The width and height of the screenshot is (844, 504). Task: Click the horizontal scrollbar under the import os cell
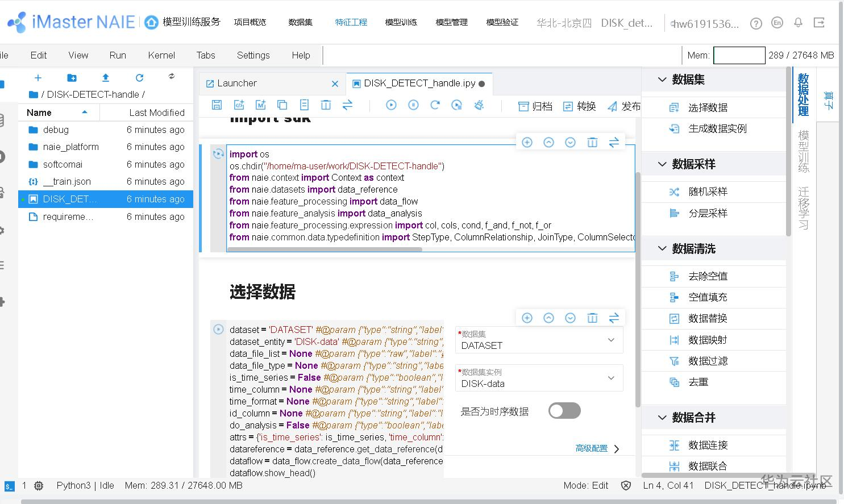tap(325, 249)
